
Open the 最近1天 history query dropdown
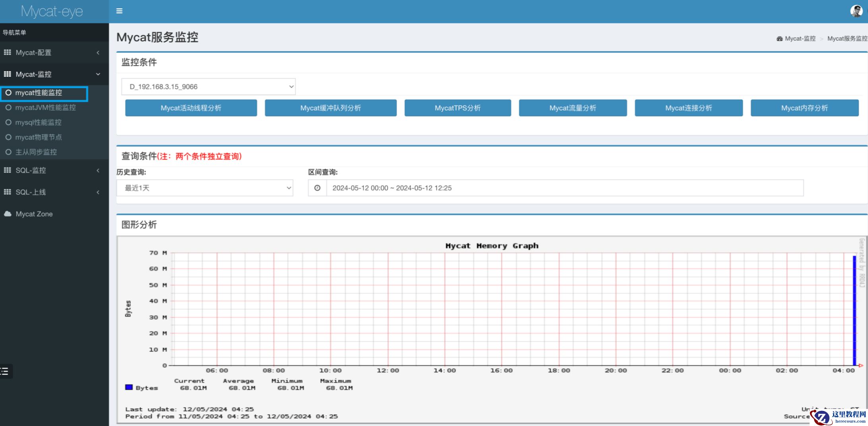(x=205, y=188)
